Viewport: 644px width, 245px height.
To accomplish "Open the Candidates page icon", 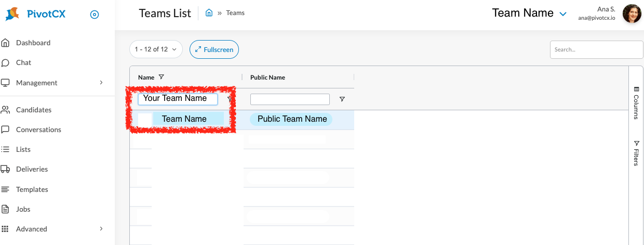I will click(6, 110).
